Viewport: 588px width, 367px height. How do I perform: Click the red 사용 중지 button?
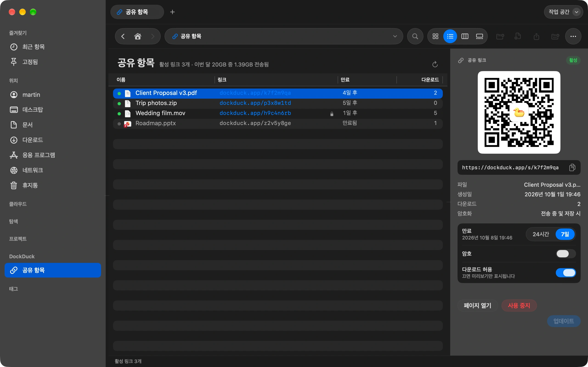click(x=519, y=305)
